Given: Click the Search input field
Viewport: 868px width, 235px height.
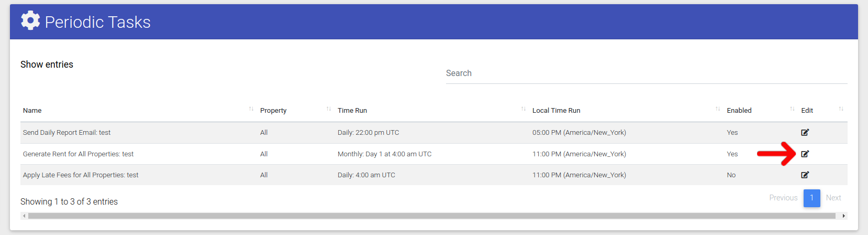Looking at the screenshot, I should pos(646,73).
